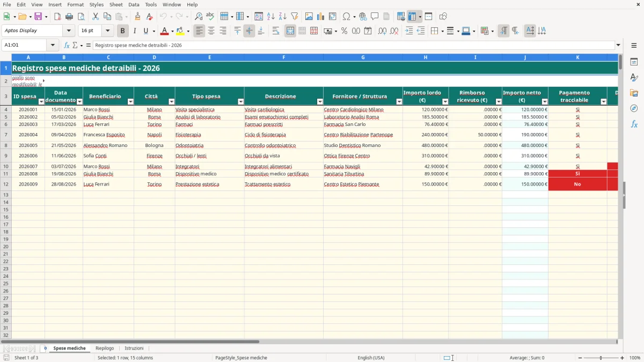Click the zoom out minus button
Viewport: 644px width, 362px height.
coord(580,358)
